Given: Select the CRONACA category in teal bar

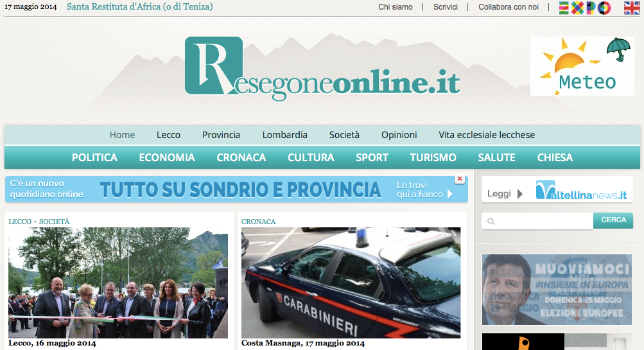Looking at the screenshot, I should (241, 157).
